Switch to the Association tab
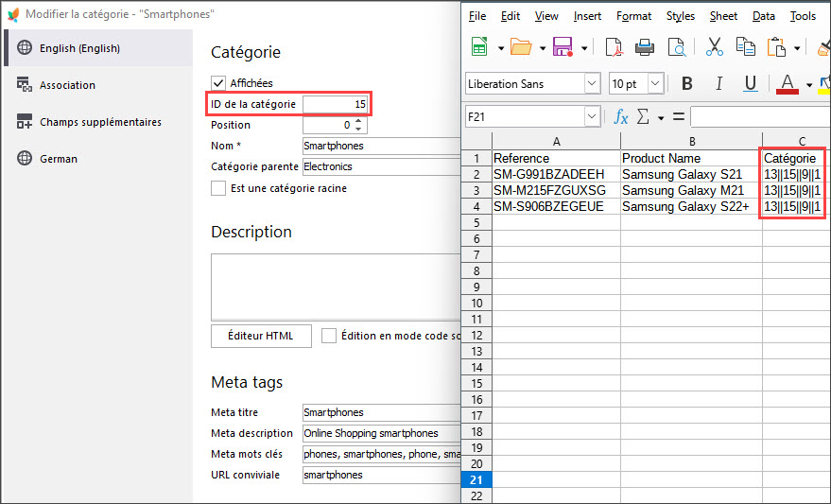 [x=67, y=85]
